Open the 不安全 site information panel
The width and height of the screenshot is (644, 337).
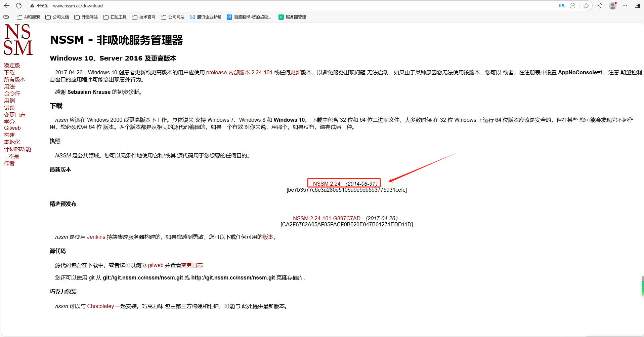(39, 6)
